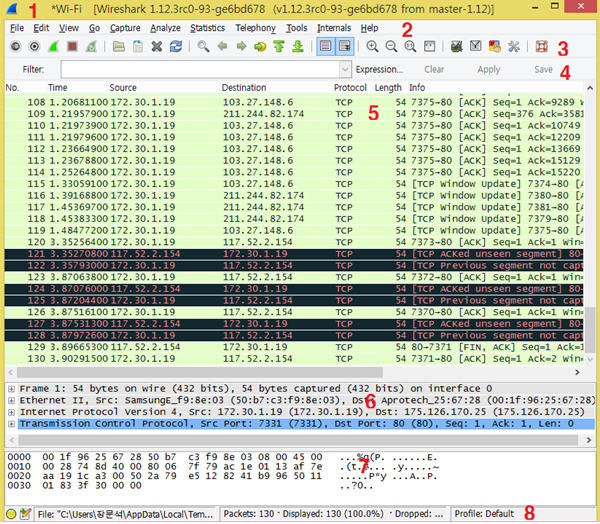Click the Save filter button
This screenshot has height=524, width=600.
543,70
